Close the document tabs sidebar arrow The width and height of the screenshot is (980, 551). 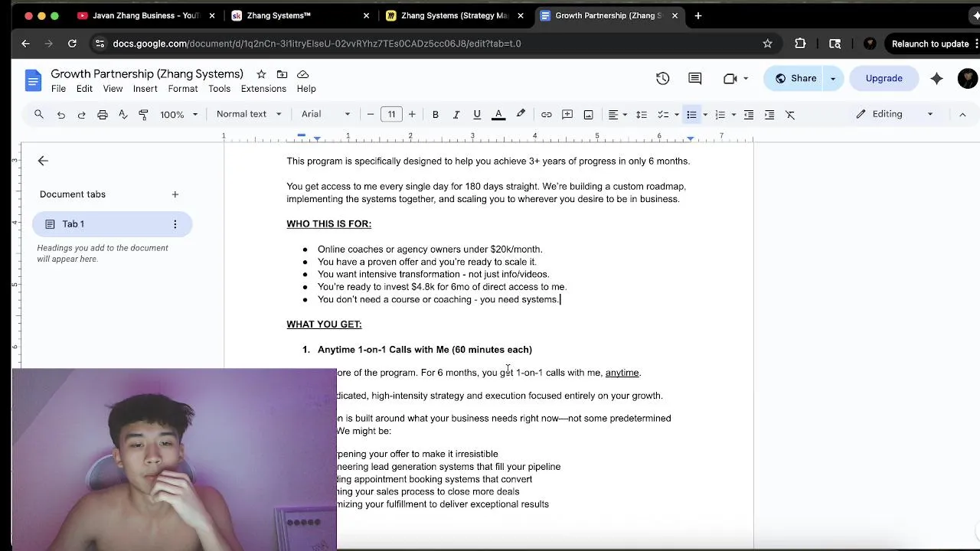43,161
